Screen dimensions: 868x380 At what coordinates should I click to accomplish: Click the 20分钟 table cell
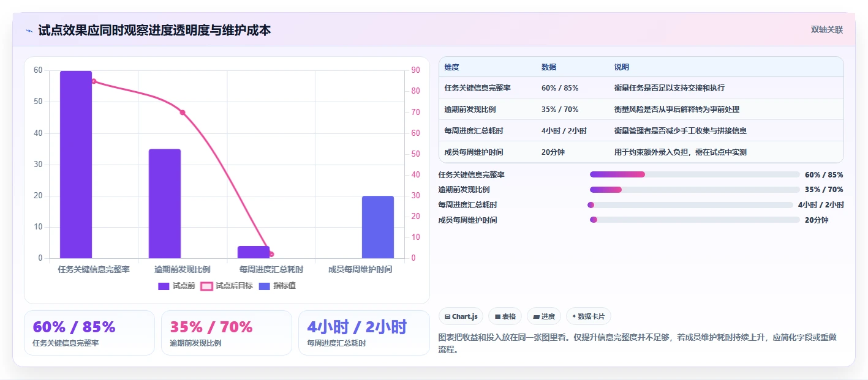553,152
